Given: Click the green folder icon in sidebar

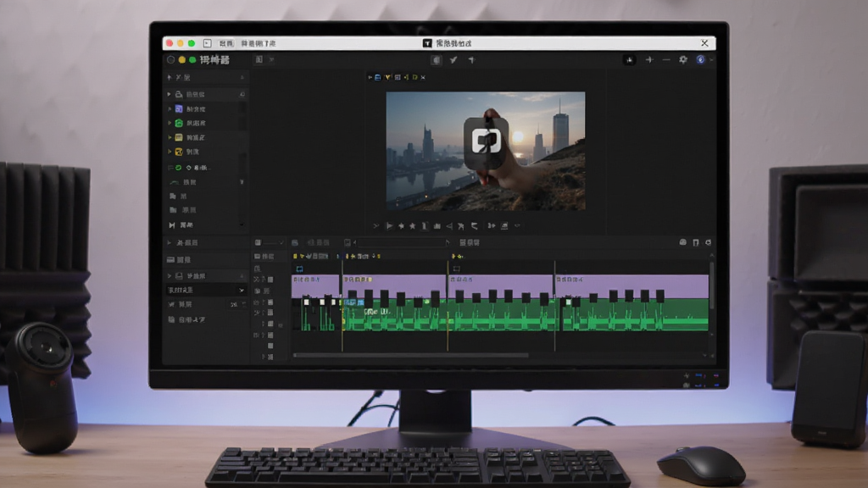Looking at the screenshot, I should coord(179,123).
